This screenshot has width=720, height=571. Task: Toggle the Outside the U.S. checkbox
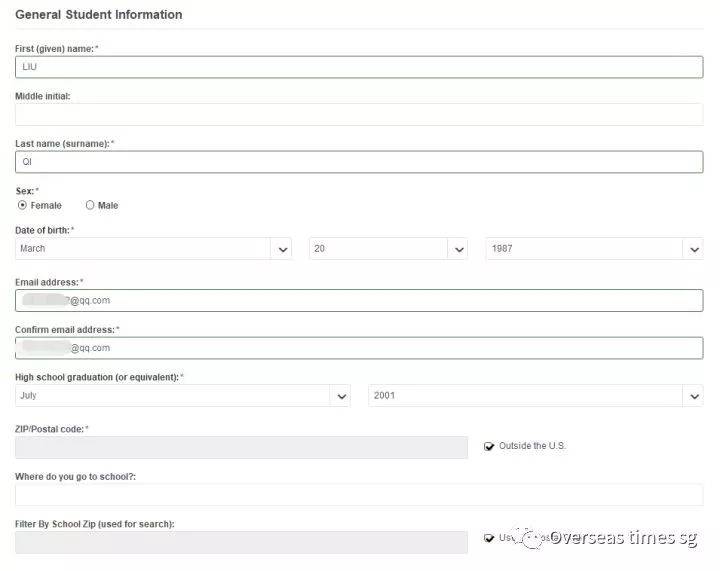point(489,446)
